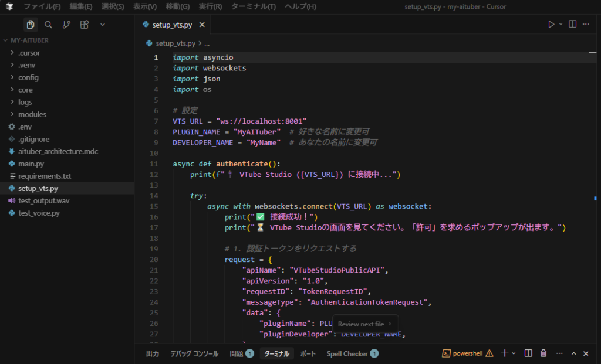Show additional sidebar views via chevron dropdown

click(103, 25)
